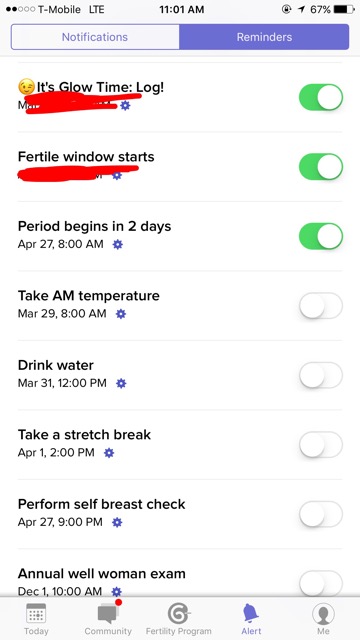This screenshot has width=360, height=640.
Task: Open settings gear for Period begins reminder
Action: click(x=118, y=244)
